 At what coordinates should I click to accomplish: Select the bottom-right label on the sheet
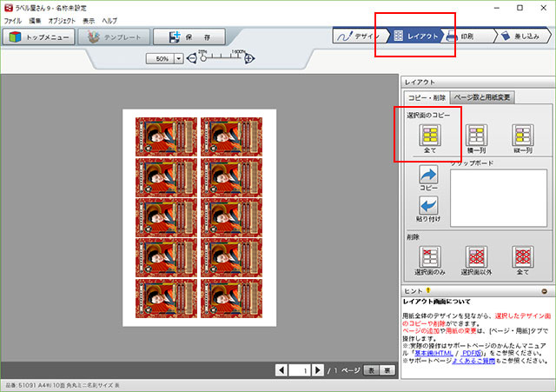[x=232, y=298]
